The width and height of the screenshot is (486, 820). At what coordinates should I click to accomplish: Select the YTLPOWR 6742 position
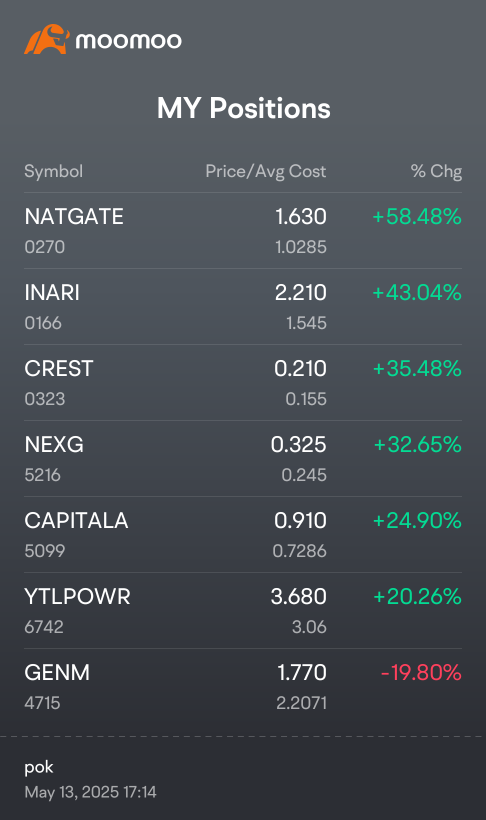pos(243,611)
